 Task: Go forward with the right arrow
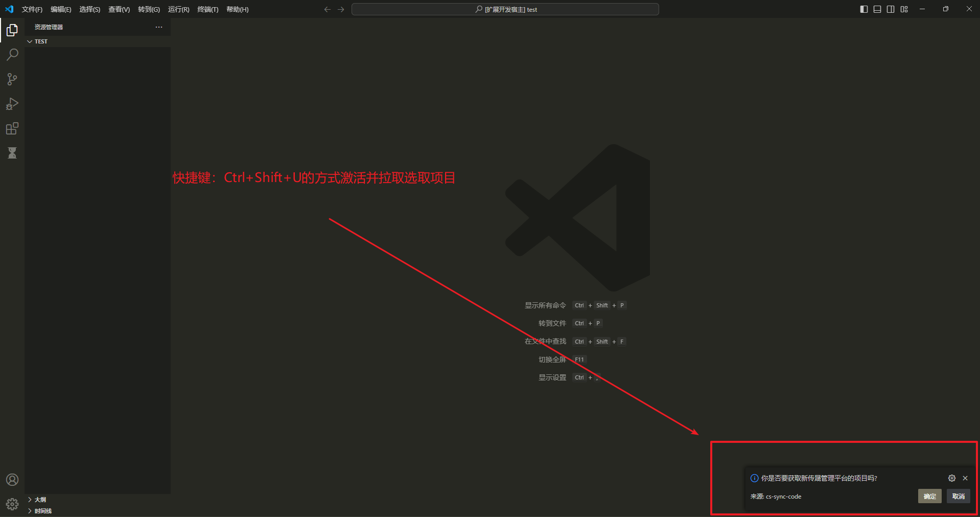[x=341, y=9]
